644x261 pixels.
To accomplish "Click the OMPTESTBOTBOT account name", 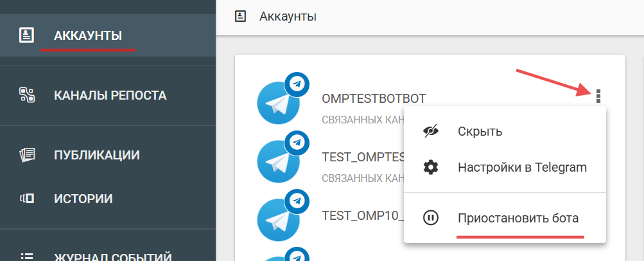I will [x=374, y=98].
